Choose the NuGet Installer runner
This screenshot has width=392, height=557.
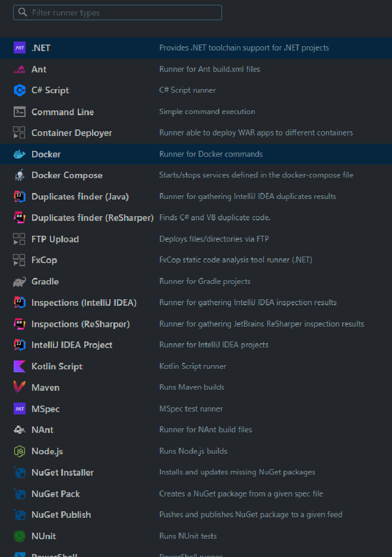click(x=62, y=473)
